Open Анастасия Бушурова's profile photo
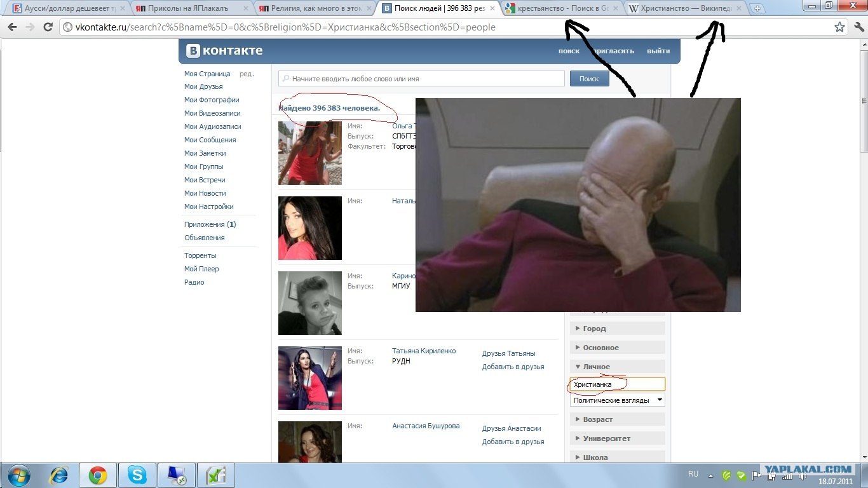 (x=310, y=442)
